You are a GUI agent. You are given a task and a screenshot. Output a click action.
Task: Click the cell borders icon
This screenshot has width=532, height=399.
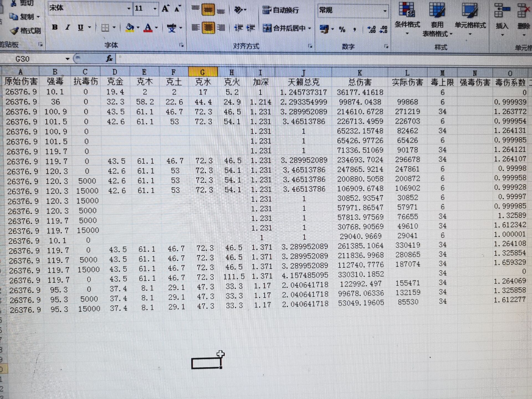(105, 27)
